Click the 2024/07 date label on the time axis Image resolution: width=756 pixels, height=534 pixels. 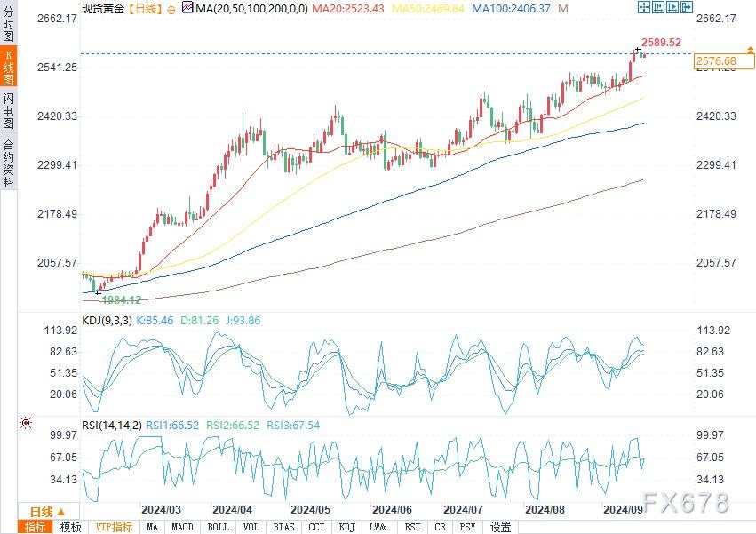[463, 510]
